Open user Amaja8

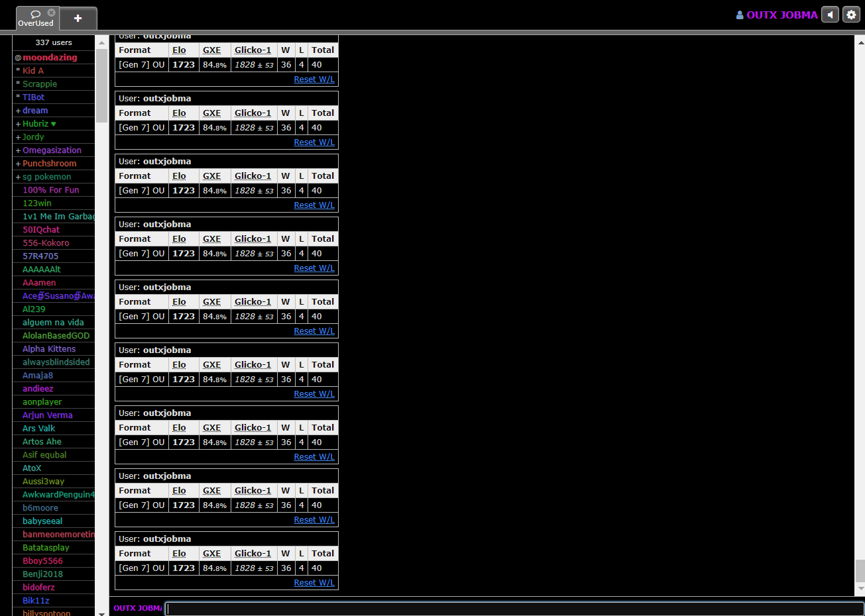[x=54, y=376]
